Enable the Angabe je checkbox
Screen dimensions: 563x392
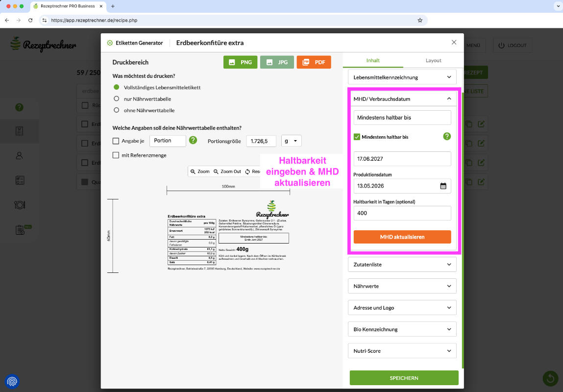coord(116,141)
